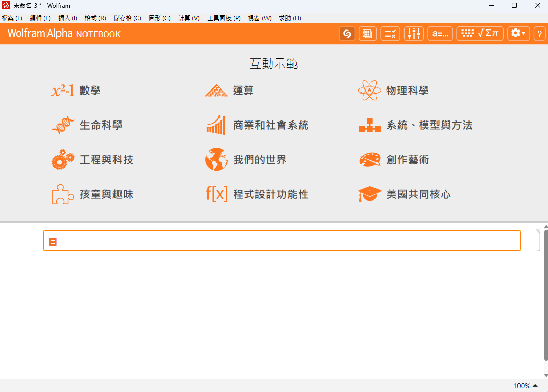Open the step-by-step/data grid toolbar icon
The image size is (548, 392).
368,34
